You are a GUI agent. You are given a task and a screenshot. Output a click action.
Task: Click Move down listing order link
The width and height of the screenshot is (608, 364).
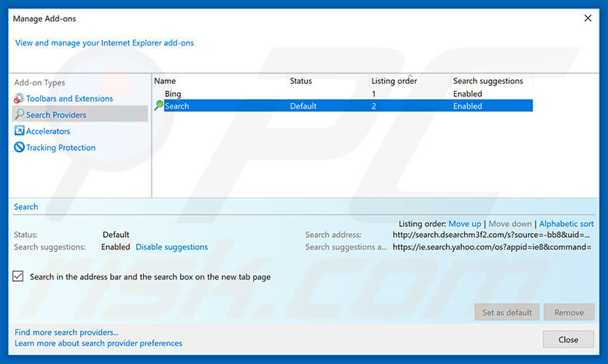pyautogui.click(x=510, y=224)
